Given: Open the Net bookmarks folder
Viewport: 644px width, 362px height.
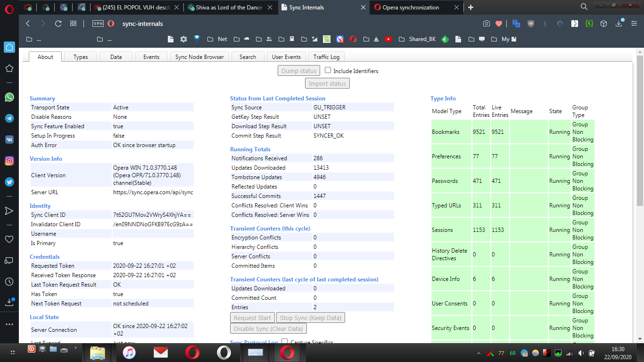Looking at the screenshot, I should coord(218,39).
